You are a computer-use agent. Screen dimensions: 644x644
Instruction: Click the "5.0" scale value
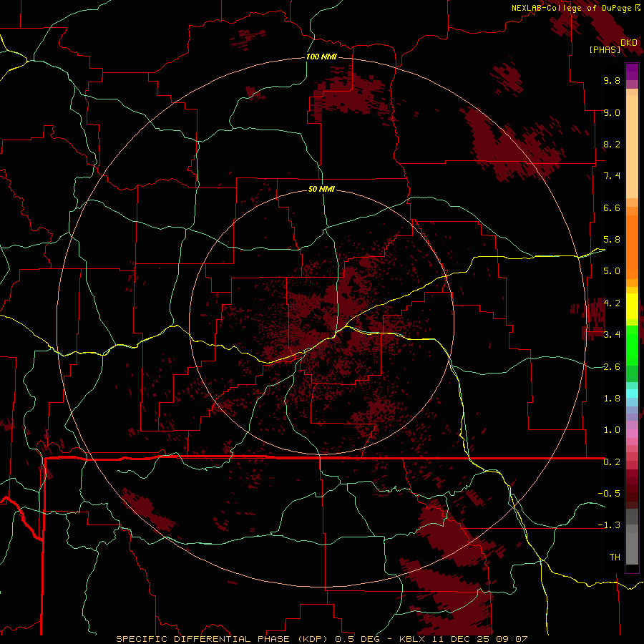pyautogui.click(x=612, y=271)
